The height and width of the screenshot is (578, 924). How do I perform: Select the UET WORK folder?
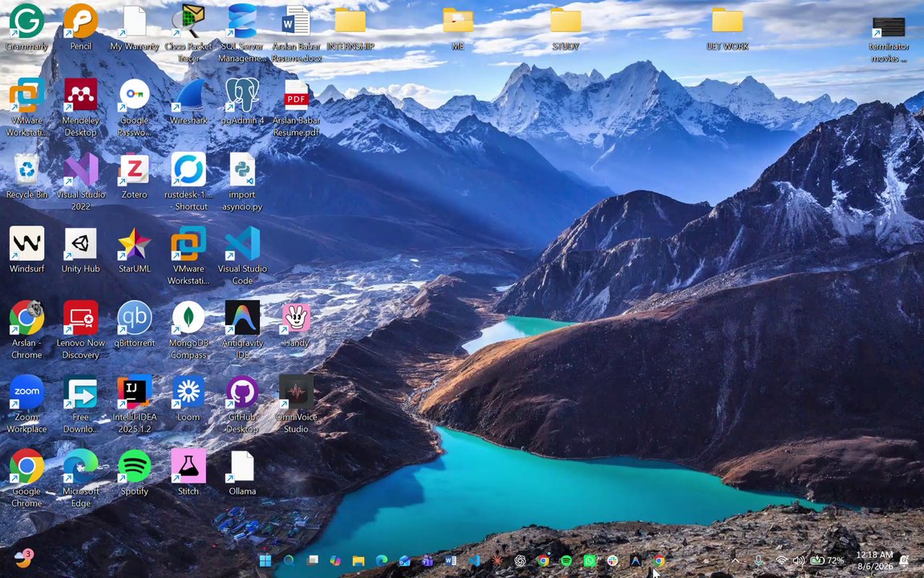pos(727,21)
